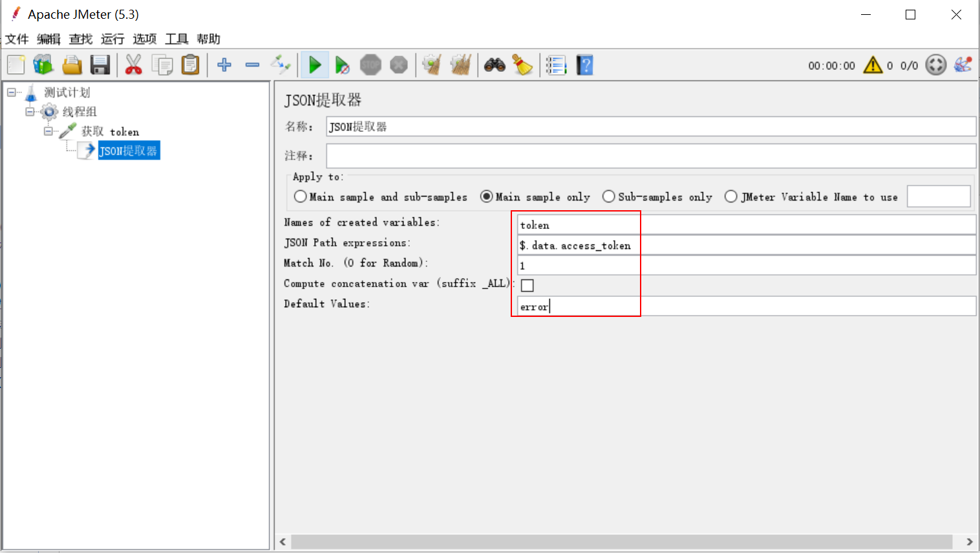Collapse the 测试计划 tree node

coord(12,92)
